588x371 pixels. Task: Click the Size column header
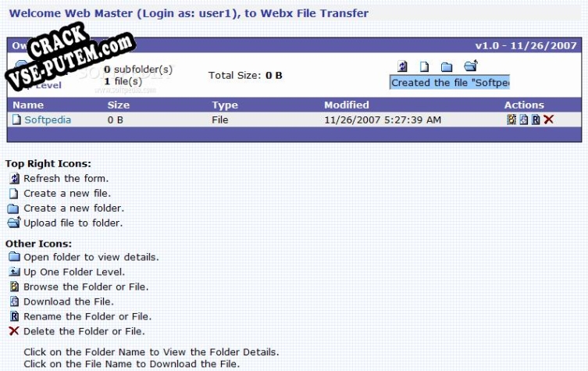119,105
